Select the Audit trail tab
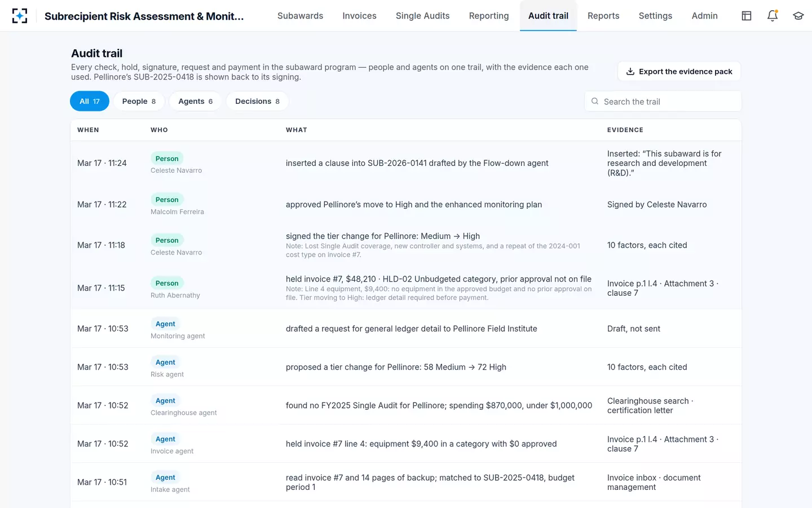812x508 pixels. point(548,16)
